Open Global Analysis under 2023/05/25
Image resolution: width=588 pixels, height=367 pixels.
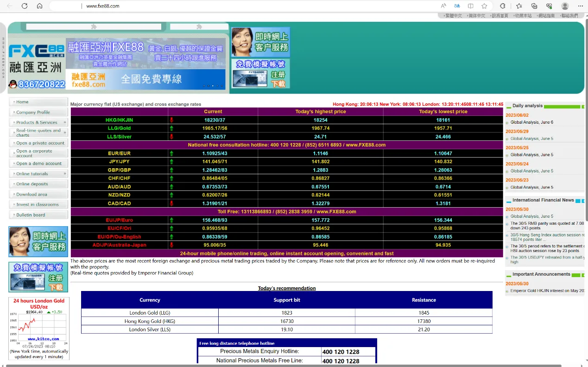coord(531,155)
